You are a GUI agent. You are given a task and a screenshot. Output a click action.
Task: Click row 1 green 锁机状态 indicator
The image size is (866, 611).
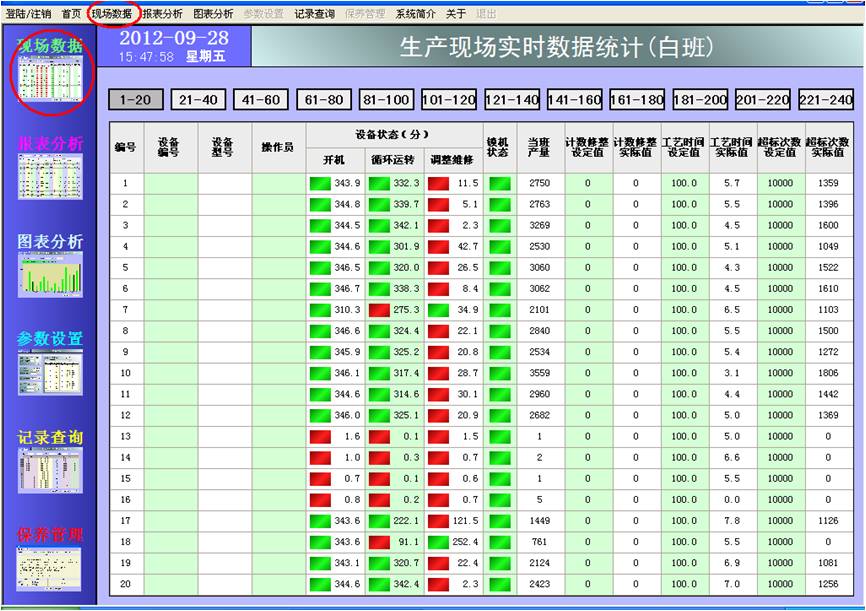click(498, 183)
